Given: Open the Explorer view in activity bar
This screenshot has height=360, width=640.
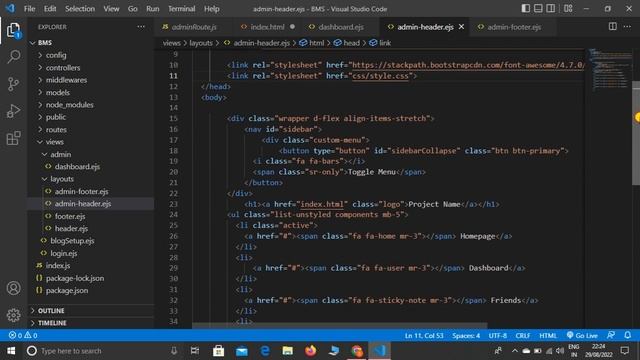Looking at the screenshot, I should tap(13, 31).
